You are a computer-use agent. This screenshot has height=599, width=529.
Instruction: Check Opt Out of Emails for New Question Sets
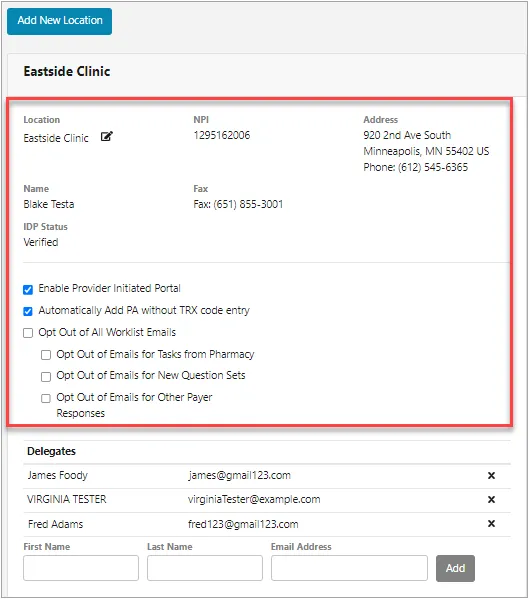[46, 377]
